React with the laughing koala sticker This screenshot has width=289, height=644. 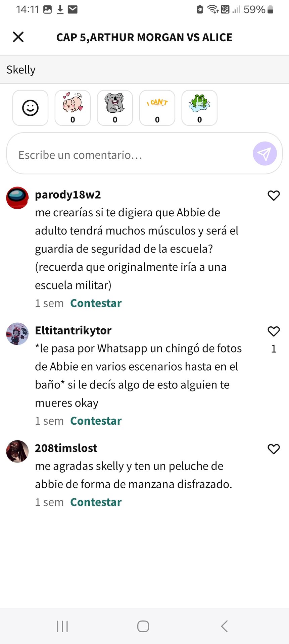115,108
